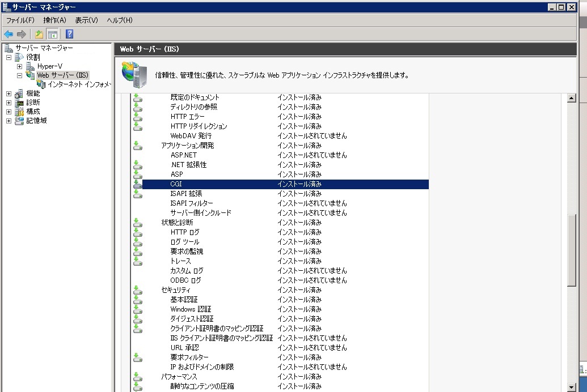The width and height of the screenshot is (587, 392).
Task: Click the 機能 node icon in the tree
Action: 19,93
